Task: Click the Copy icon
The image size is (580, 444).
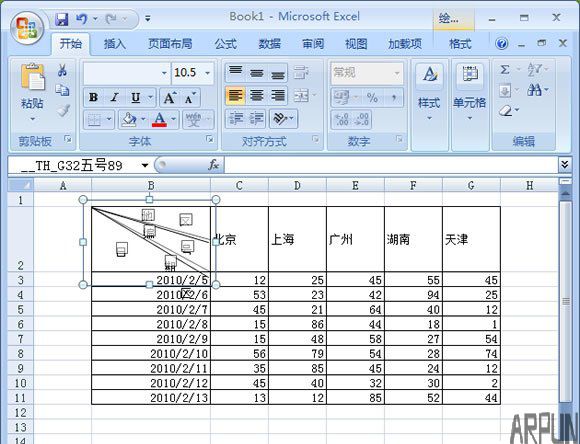Action: pos(62,90)
